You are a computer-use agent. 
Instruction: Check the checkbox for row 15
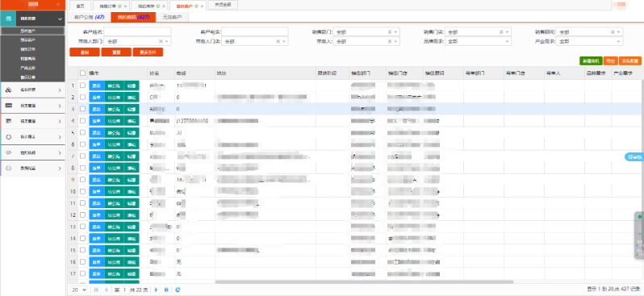pos(82,250)
